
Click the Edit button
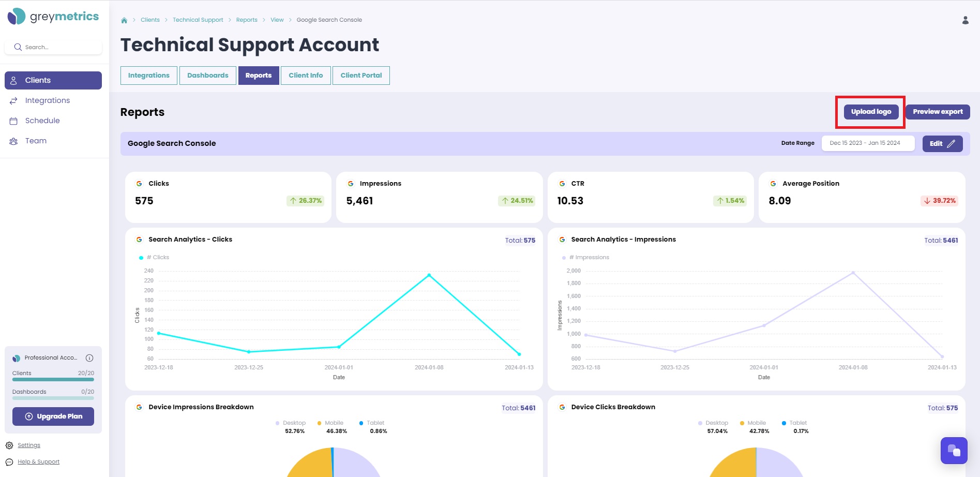(942, 144)
